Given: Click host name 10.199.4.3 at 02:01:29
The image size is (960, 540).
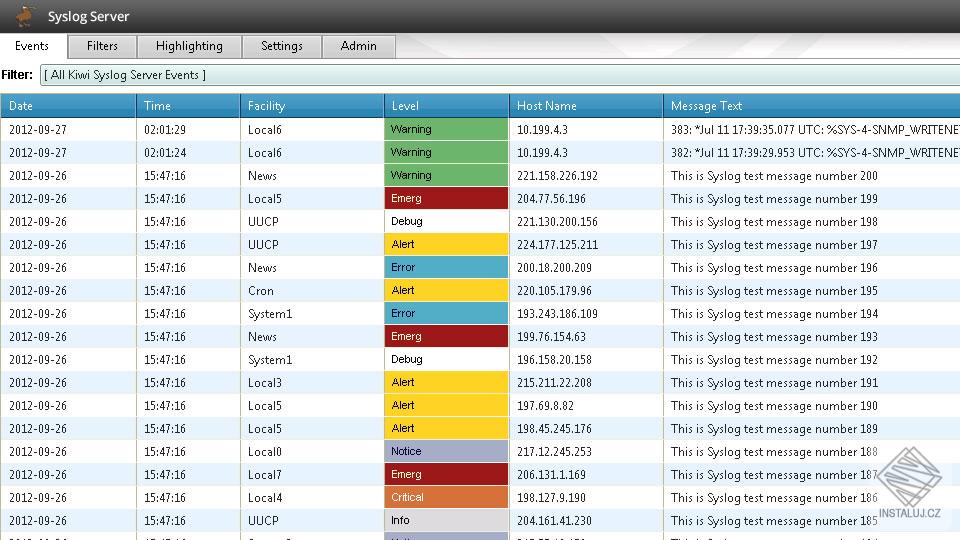Looking at the screenshot, I should 542,130.
